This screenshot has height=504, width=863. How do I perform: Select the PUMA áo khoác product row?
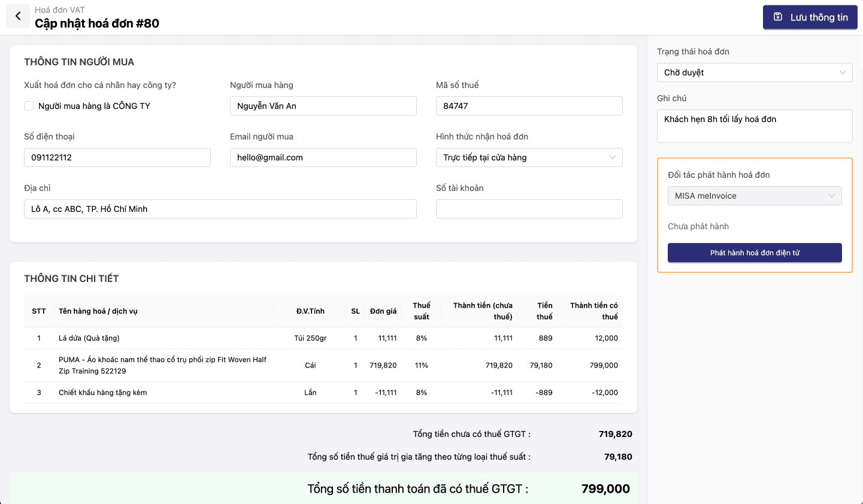pyautogui.click(x=162, y=365)
